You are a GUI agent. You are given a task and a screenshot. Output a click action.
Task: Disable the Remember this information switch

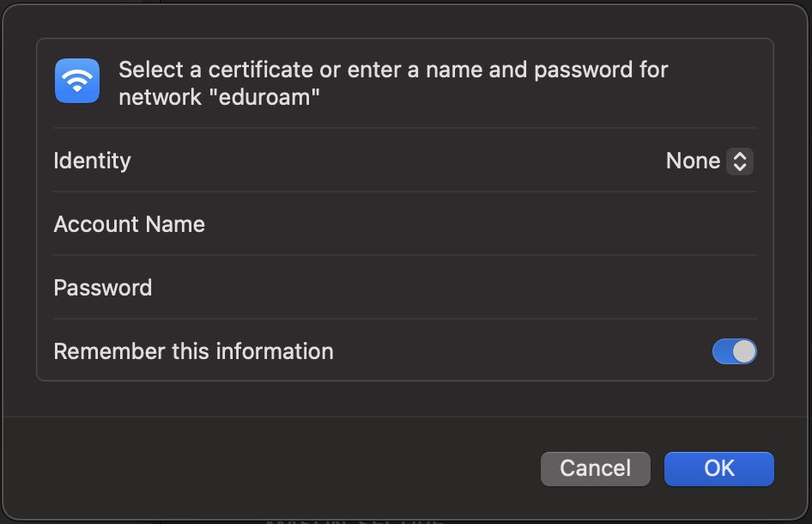coord(735,351)
